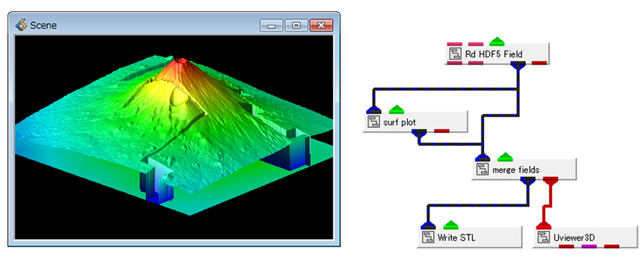Select the merge fields module label
The height and width of the screenshot is (261, 644).
click(x=516, y=170)
